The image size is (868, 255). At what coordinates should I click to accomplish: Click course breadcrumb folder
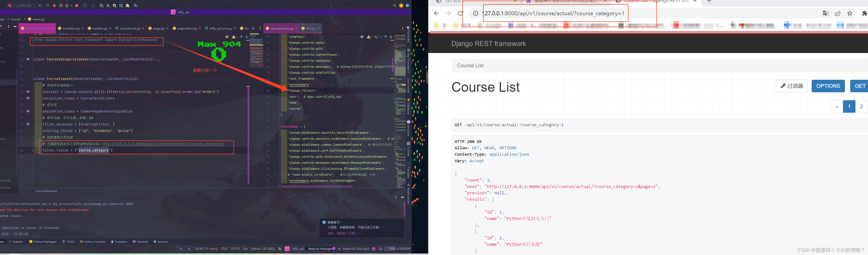(x=16, y=19)
